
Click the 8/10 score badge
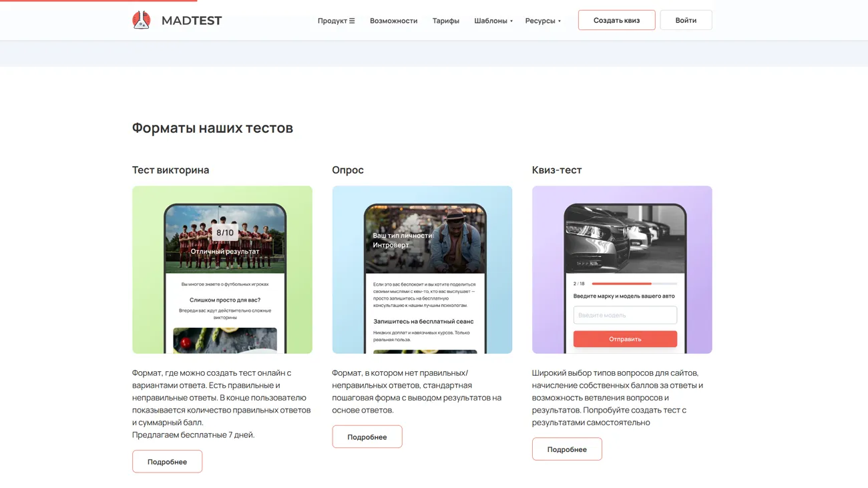click(225, 233)
